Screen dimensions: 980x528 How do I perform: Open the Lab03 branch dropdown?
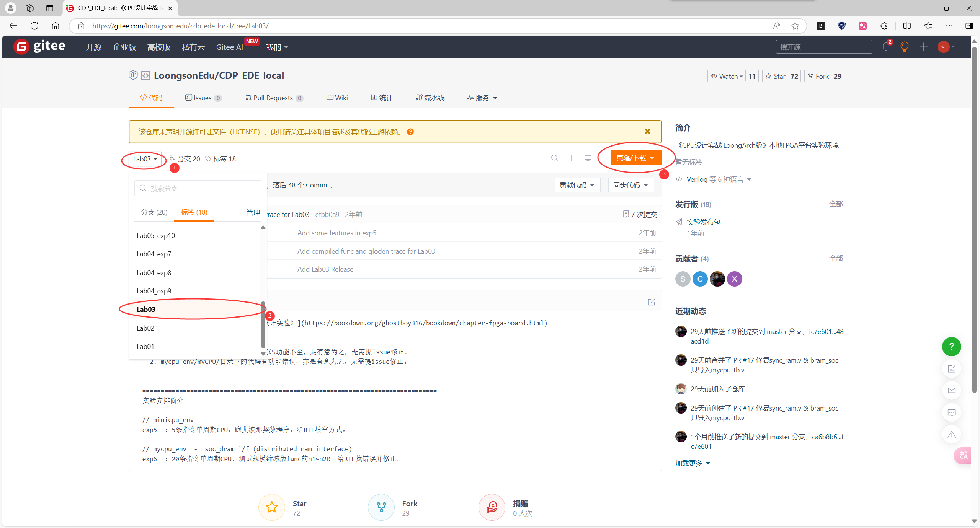click(145, 159)
